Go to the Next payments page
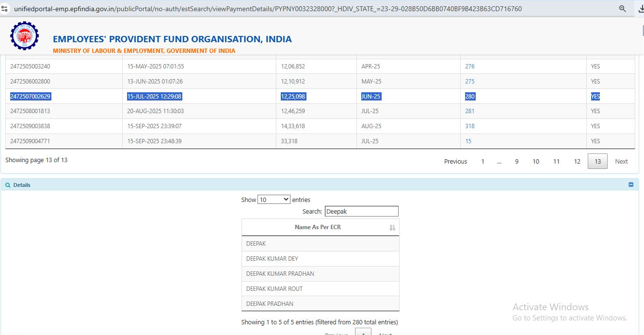The width and height of the screenshot is (644, 335). point(621,161)
